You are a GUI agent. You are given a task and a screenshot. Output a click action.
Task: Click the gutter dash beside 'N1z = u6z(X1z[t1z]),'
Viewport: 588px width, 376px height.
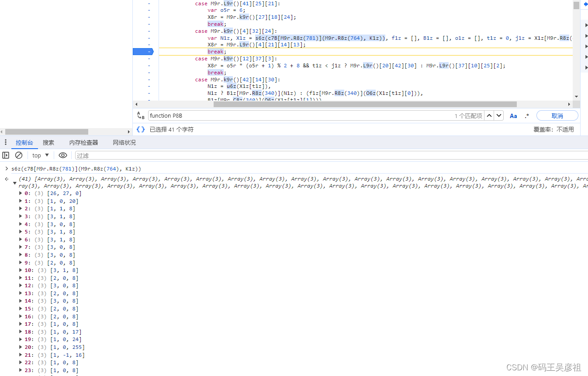click(149, 86)
